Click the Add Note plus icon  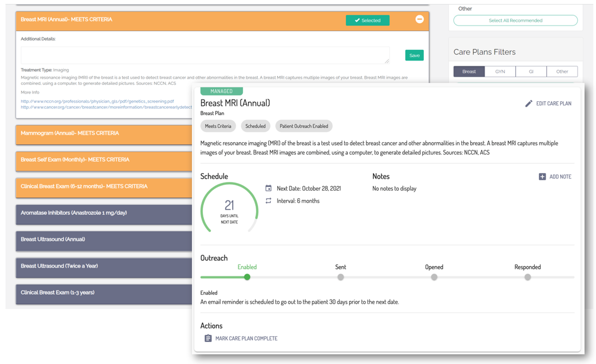pyautogui.click(x=542, y=176)
